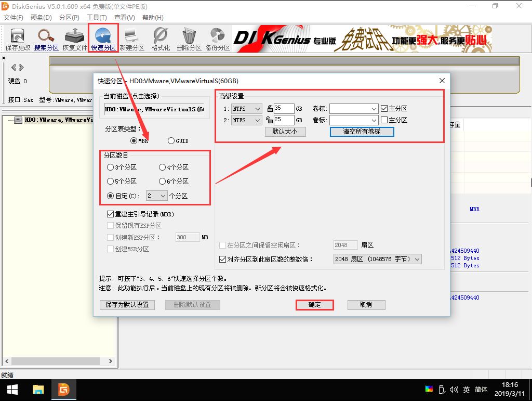The image size is (532, 401).
Task: Click the Save Changes (保存更改) toolbar icon
Action: click(x=18, y=40)
